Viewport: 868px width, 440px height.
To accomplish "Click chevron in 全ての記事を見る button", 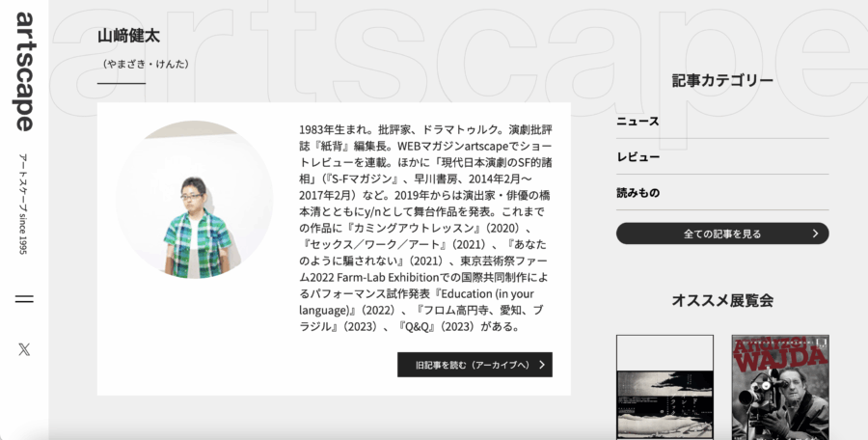I will [815, 234].
